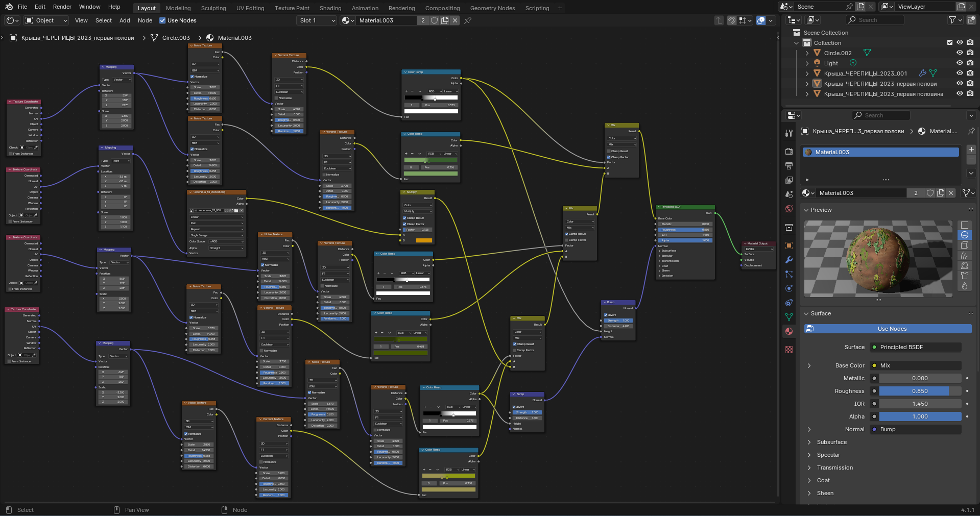
Task: Select Fluid preview shape
Action: tap(965, 286)
